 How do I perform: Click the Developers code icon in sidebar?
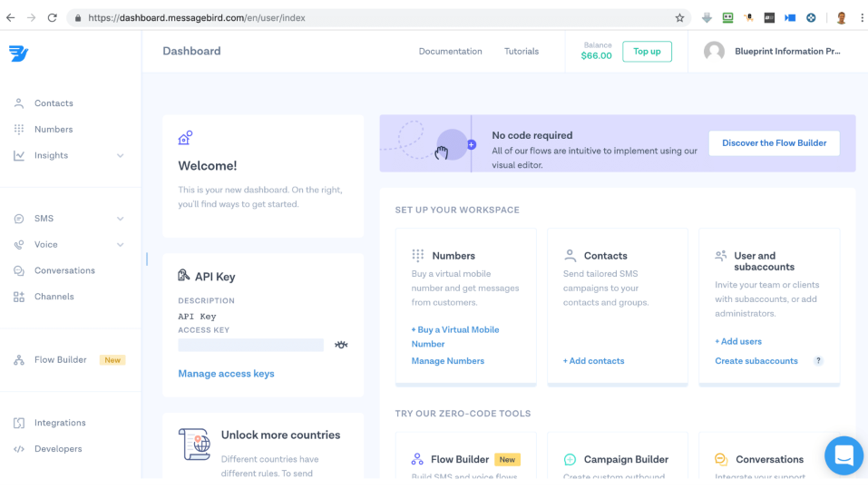(19, 448)
